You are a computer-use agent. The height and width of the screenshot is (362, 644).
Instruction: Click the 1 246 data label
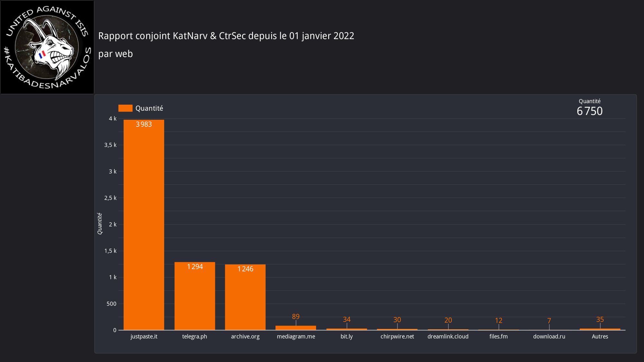(x=245, y=269)
